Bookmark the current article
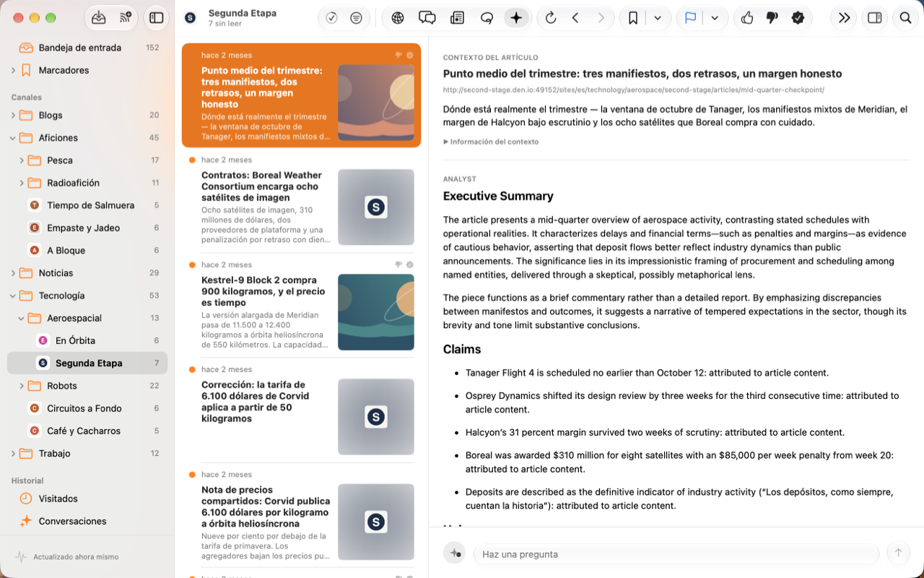Screen dimensions: 924x578 point(633,18)
